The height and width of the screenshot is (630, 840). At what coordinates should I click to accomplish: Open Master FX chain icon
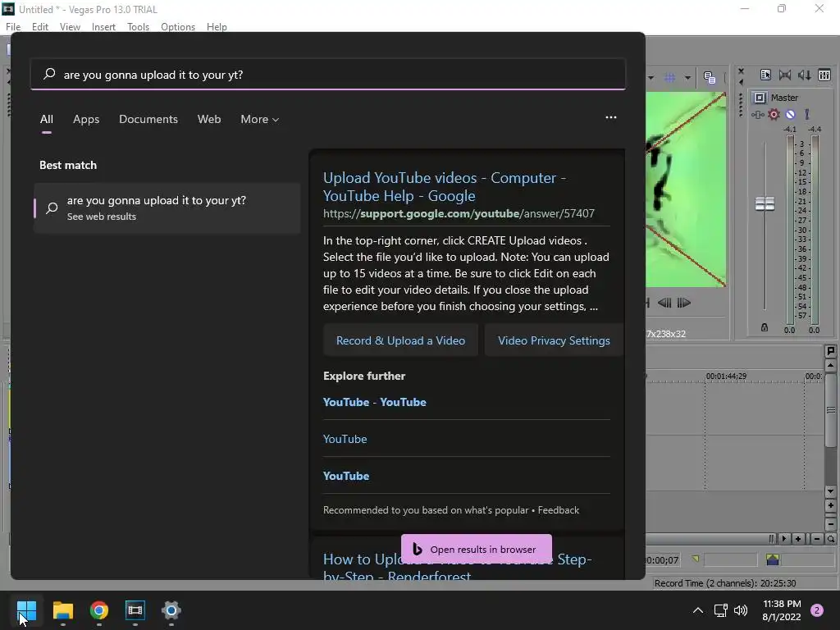coord(757,114)
